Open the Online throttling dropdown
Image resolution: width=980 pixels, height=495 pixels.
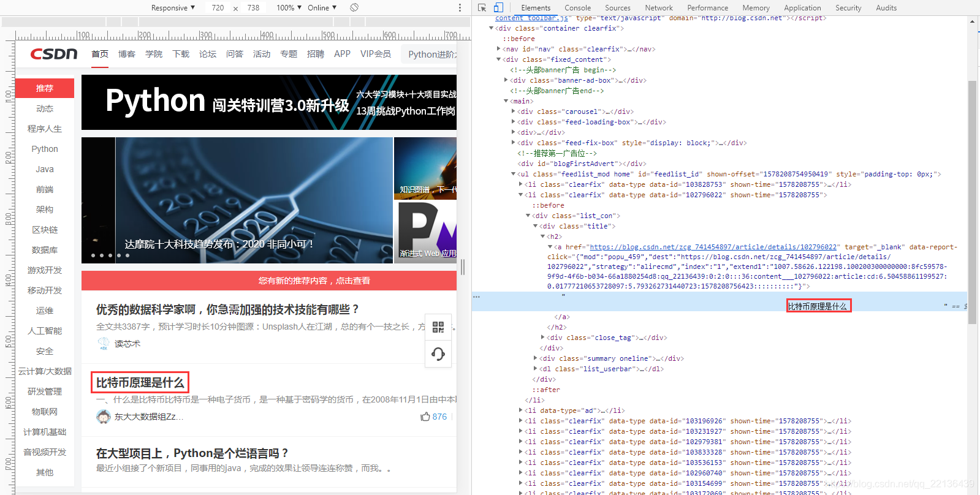[x=322, y=7]
